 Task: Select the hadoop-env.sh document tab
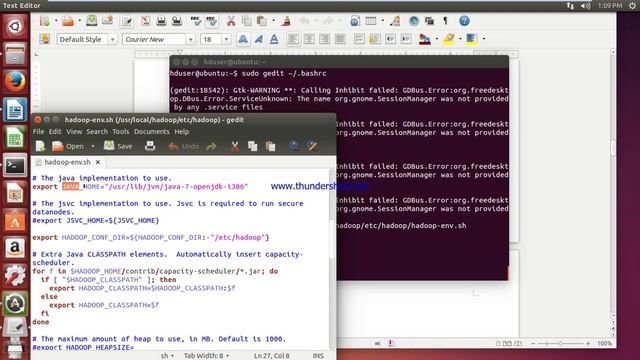67,162
